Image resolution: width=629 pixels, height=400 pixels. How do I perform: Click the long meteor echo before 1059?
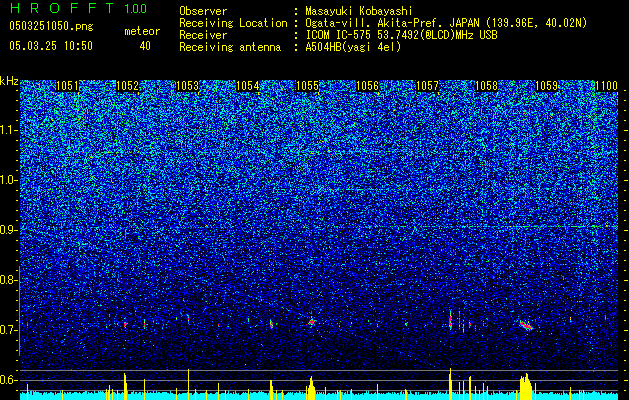click(526, 325)
